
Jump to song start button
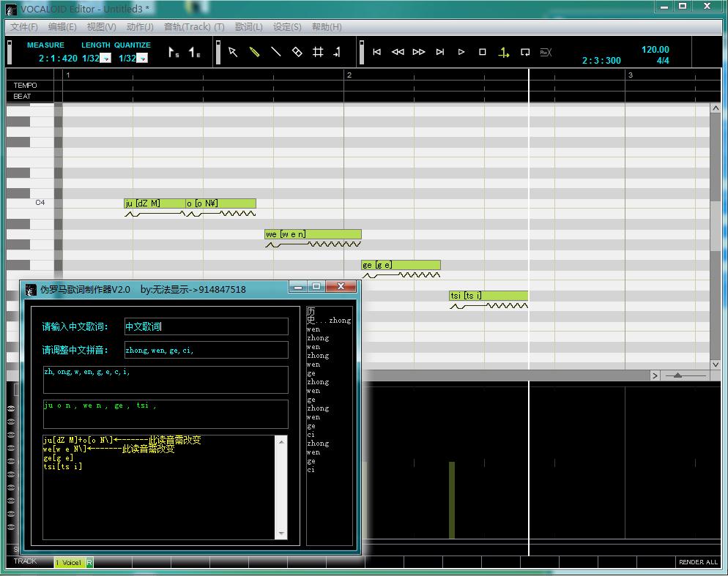(377, 52)
